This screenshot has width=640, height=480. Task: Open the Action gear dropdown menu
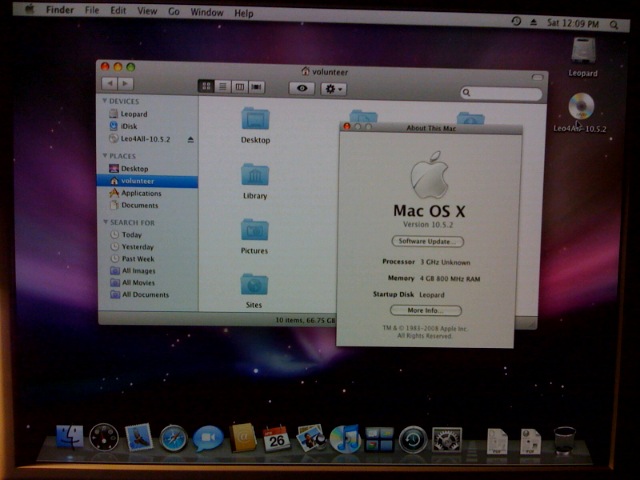click(333, 89)
